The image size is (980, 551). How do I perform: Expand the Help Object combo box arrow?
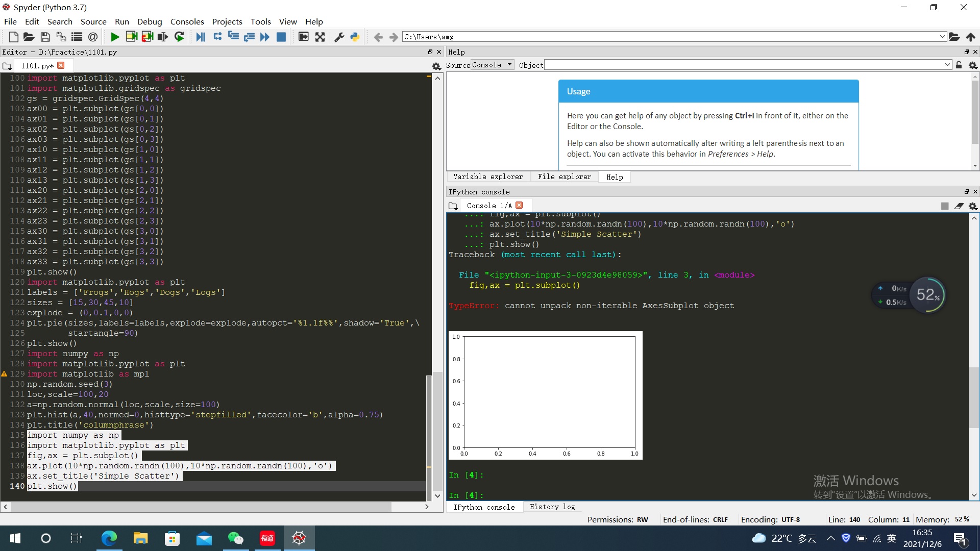[948, 65]
